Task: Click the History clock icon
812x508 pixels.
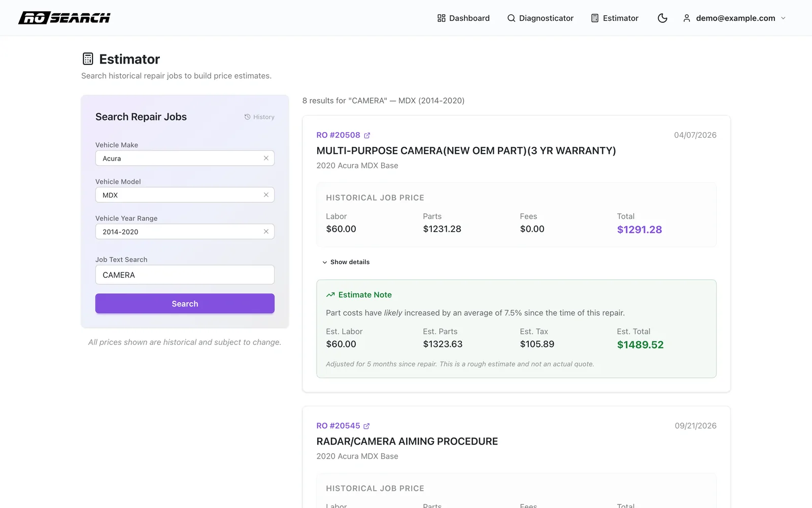Action: click(x=248, y=117)
